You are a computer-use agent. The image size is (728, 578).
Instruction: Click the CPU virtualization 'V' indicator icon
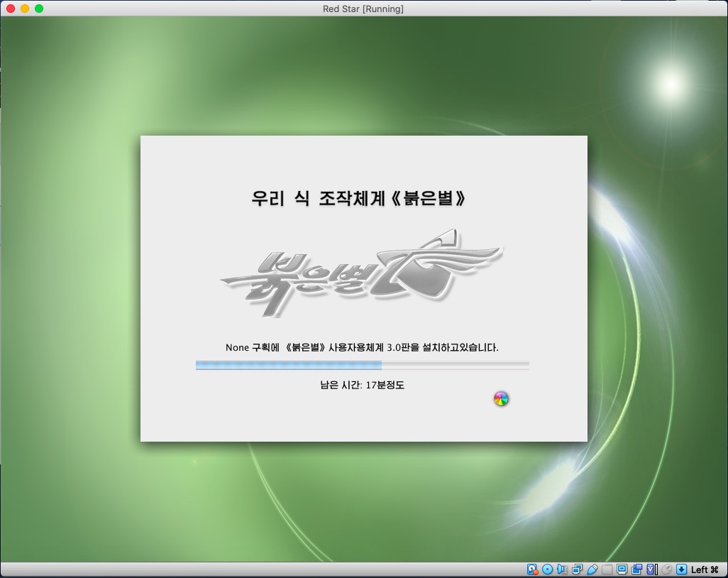(x=651, y=569)
